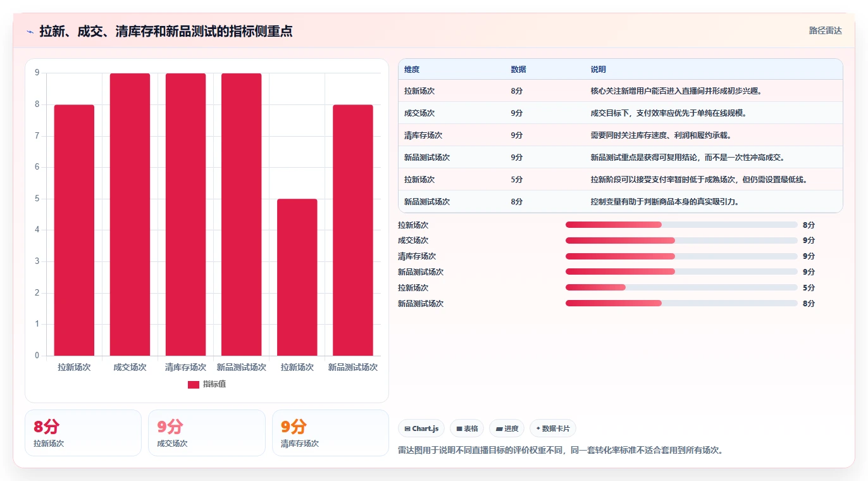Click x-axis label 成交场次 under the chart
This screenshot has height=481, width=868.
130,367
